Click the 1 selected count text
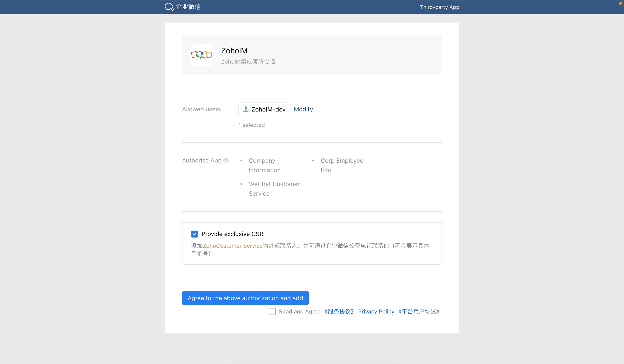 tap(251, 125)
